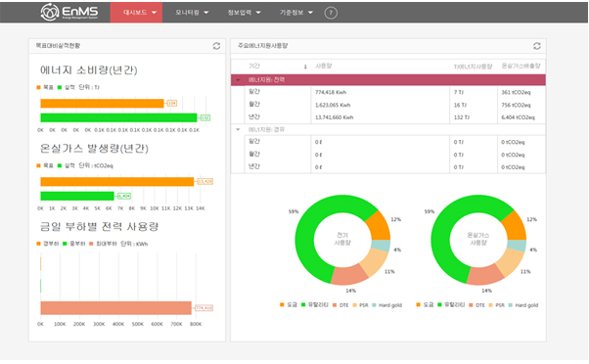Refresh the 주요에너지원사용량 panel
Screen dimensions: 589x364
point(537,46)
